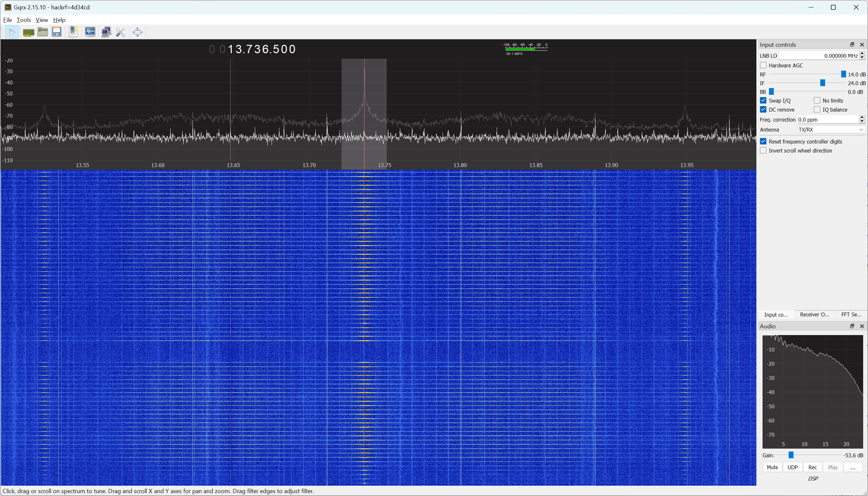Click the -60 label on the dB axis
The width and height of the screenshot is (868, 496).
(8, 105)
